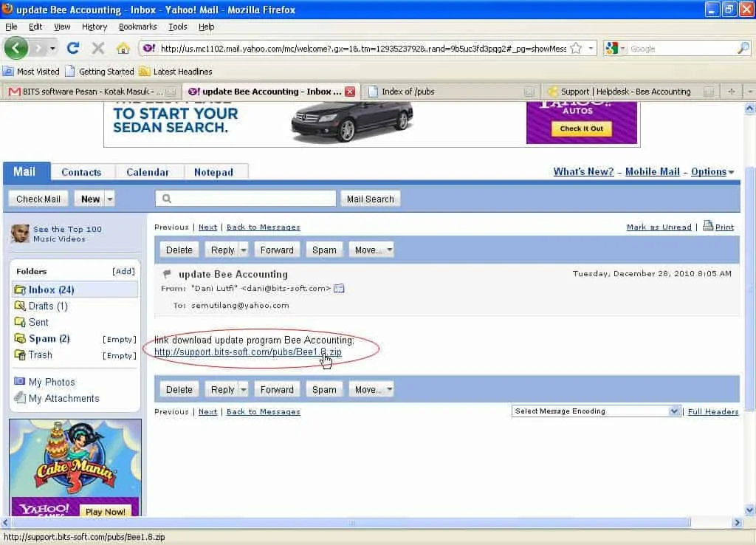Click the printer icon next to Print
This screenshot has width=756, height=545.
tap(707, 225)
